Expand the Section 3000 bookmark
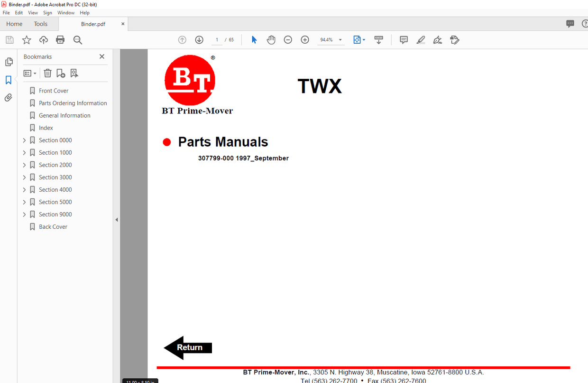 [24, 177]
